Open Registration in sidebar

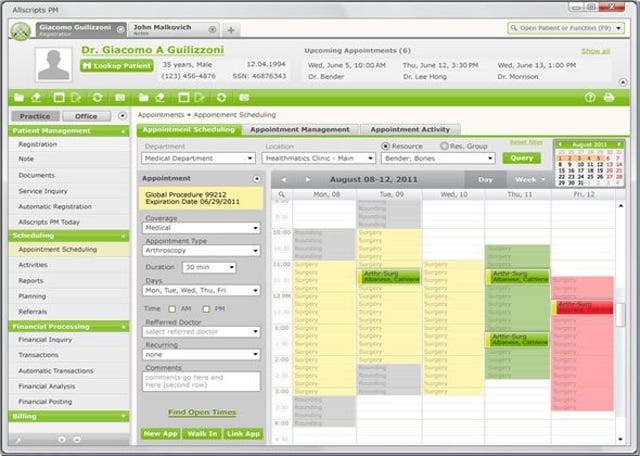(38, 144)
